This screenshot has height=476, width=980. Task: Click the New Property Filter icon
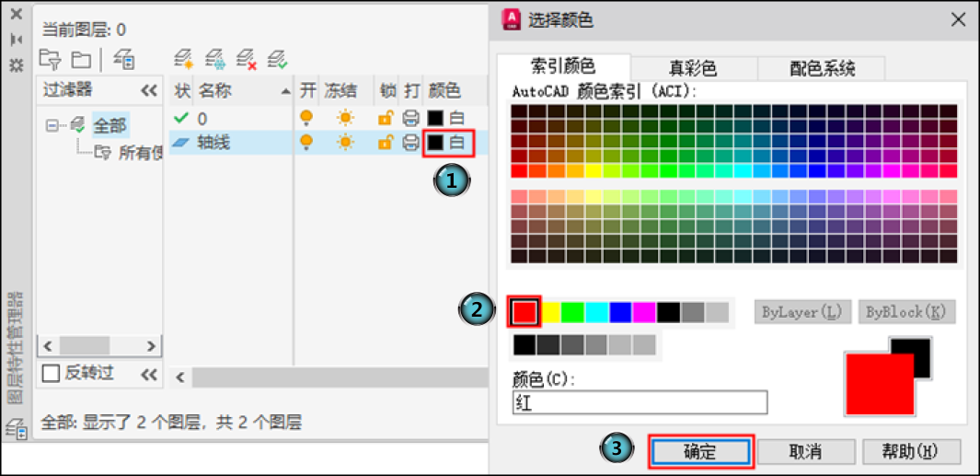(x=49, y=59)
